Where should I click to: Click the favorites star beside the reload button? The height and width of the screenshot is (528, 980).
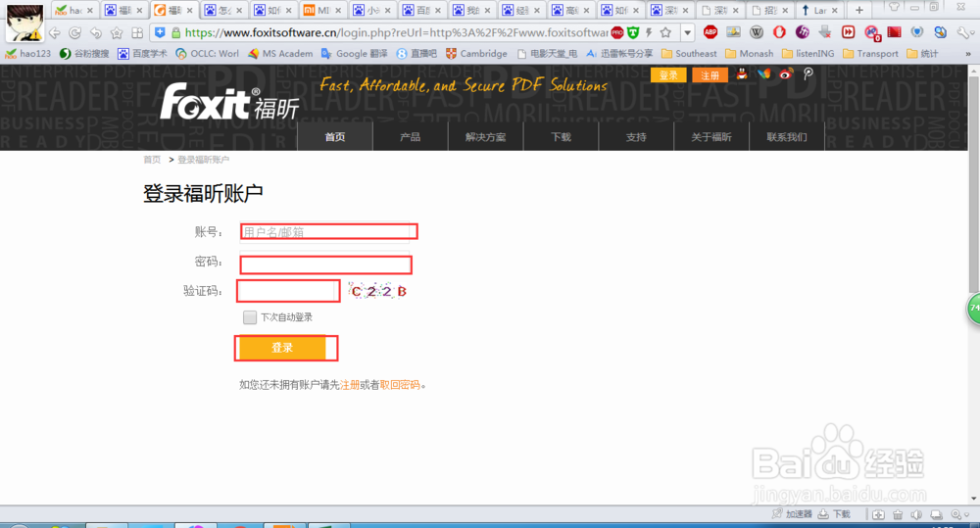[117, 32]
